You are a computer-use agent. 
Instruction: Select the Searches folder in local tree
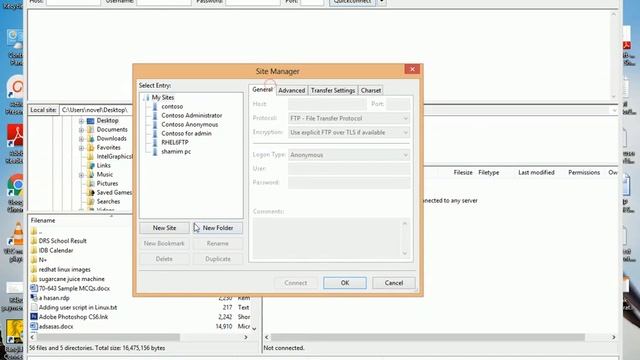pyautogui.click(x=108, y=202)
